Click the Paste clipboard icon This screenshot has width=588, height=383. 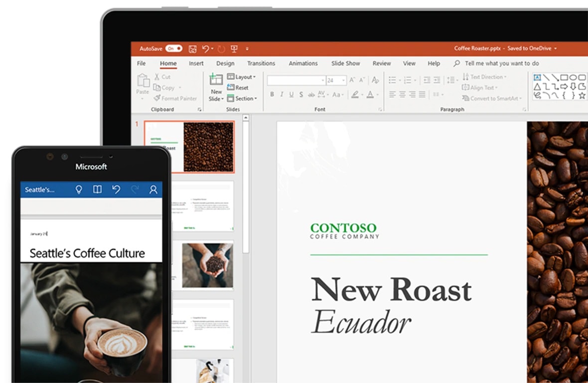click(x=143, y=81)
